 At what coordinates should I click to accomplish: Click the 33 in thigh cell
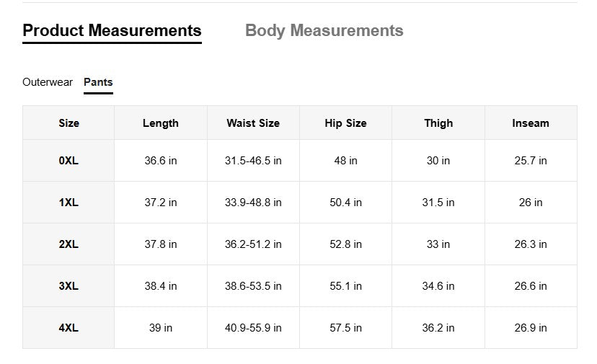438,244
